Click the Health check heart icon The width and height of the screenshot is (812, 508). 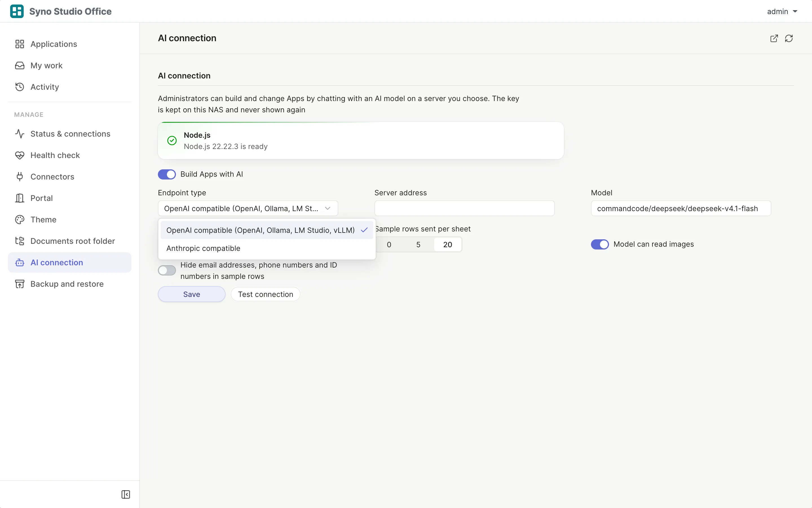pos(20,155)
